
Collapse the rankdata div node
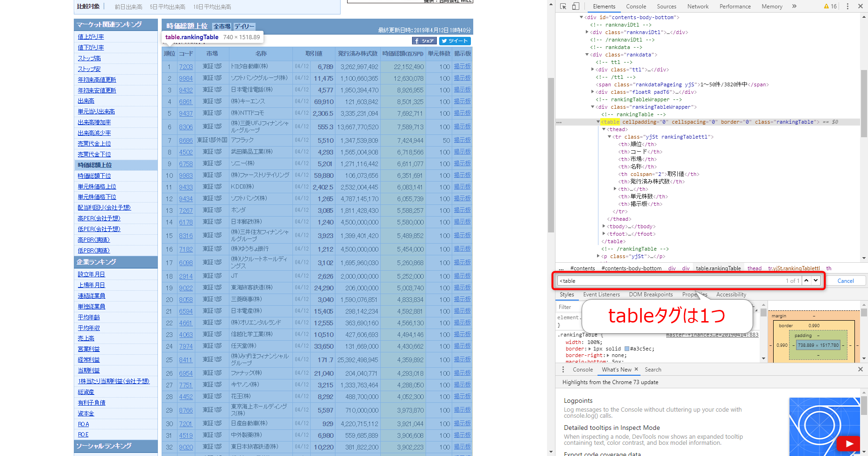point(587,55)
